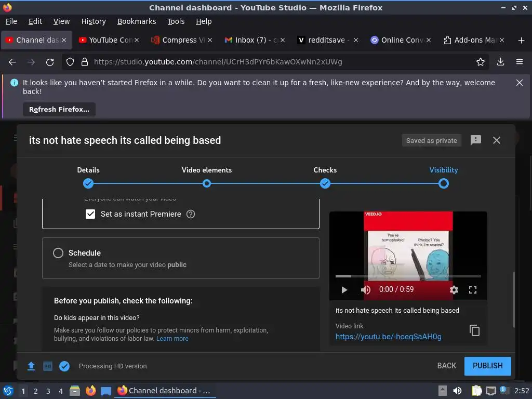Click the dialog's vertical scrollbar
Screen dimensions: 532x399
[x=514, y=300]
